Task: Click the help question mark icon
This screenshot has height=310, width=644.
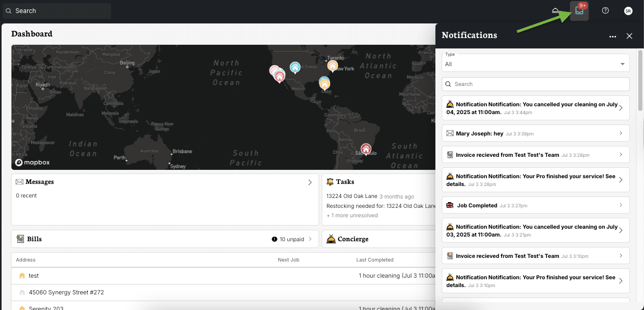Action: 605,10
